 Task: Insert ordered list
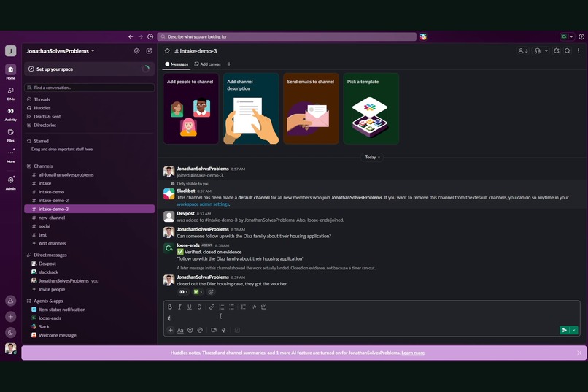(x=222, y=307)
